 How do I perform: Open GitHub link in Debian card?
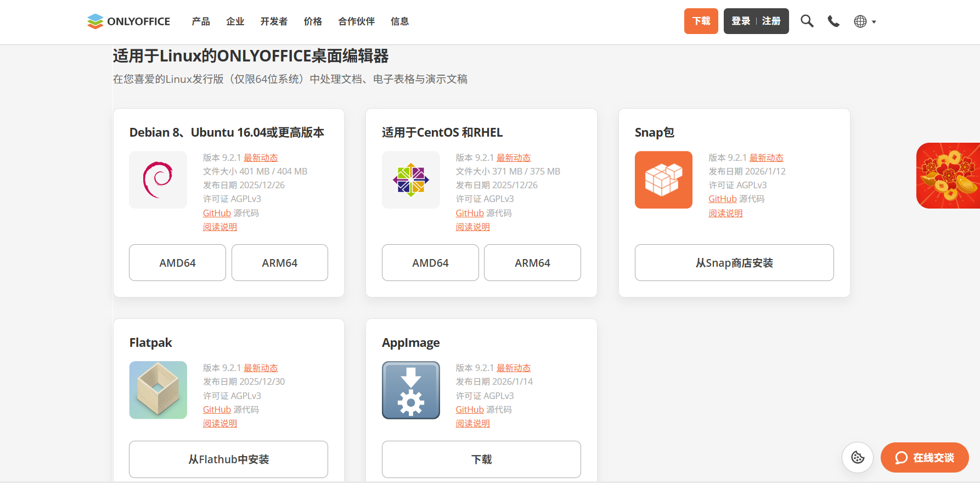217,213
